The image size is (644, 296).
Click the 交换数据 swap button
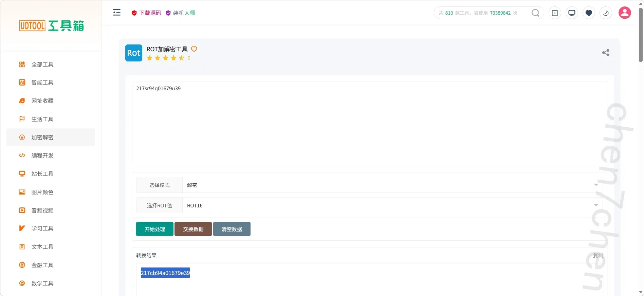click(x=193, y=229)
